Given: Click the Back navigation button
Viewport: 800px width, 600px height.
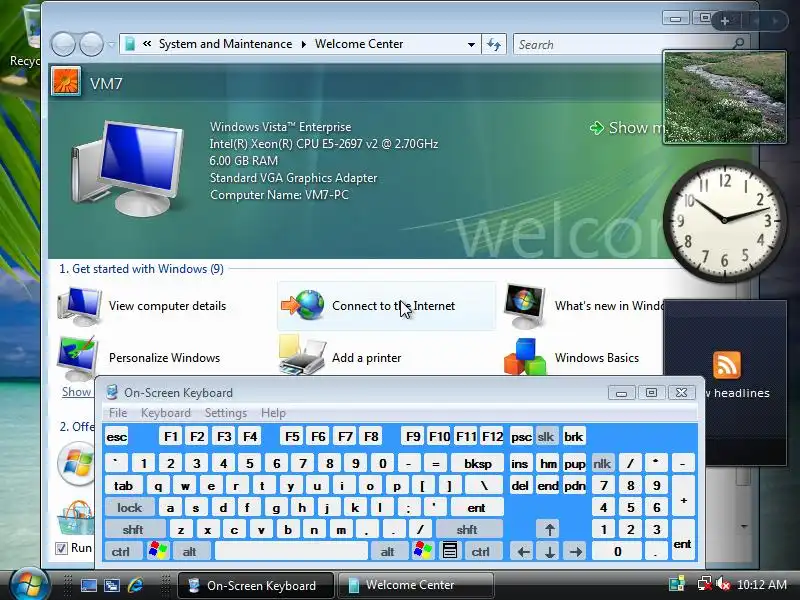Looking at the screenshot, I should pyautogui.click(x=64, y=44).
